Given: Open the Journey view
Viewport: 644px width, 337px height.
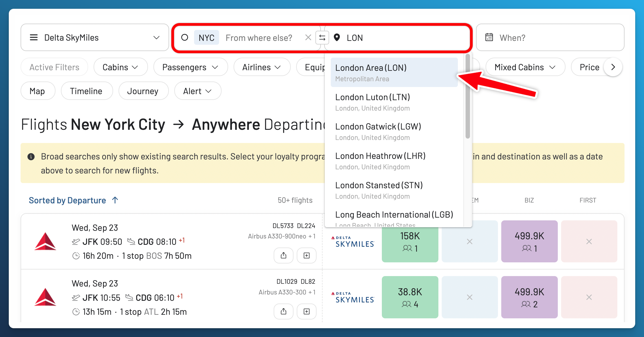Looking at the screenshot, I should coord(143,91).
